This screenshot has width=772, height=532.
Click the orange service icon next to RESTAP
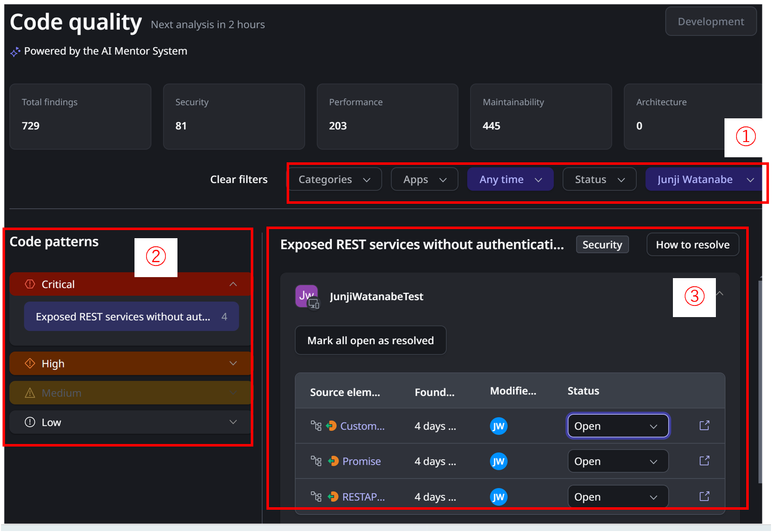(x=333, y=497)
